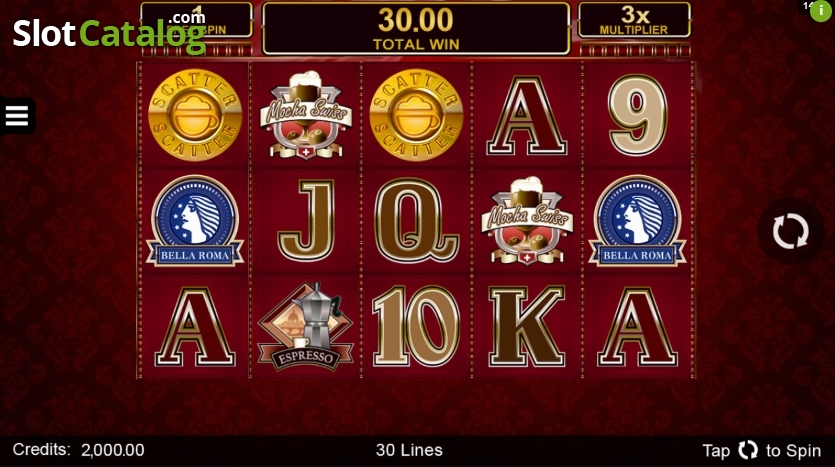Select the Q symbol in the middle reel
The width and height of the screenshot is (835, 467).
[x=416, y=220]
